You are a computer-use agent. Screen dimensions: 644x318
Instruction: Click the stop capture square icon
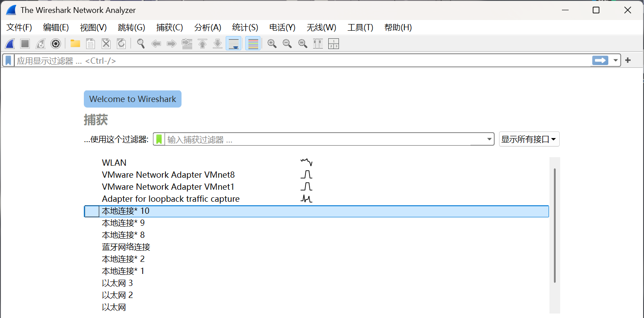click(25, 44)
